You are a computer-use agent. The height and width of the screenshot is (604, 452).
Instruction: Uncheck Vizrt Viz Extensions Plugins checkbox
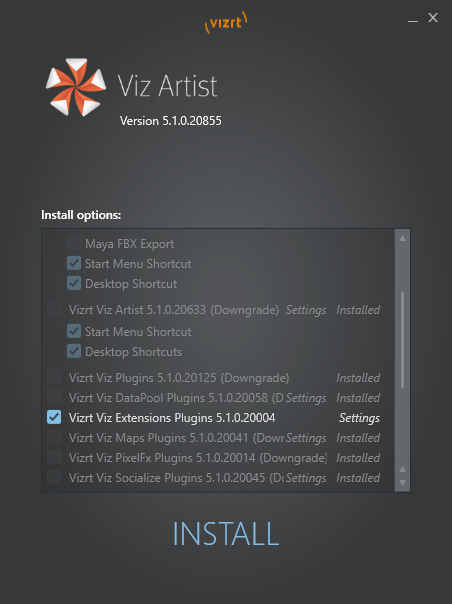pyautogui.click(x=54, y=417)
